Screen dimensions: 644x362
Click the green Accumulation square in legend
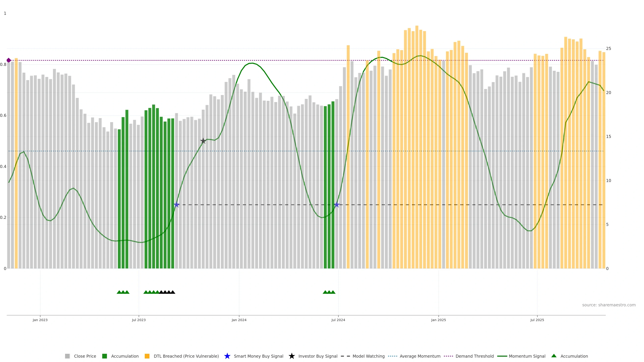pyautogui.click(x=104, y=356)
